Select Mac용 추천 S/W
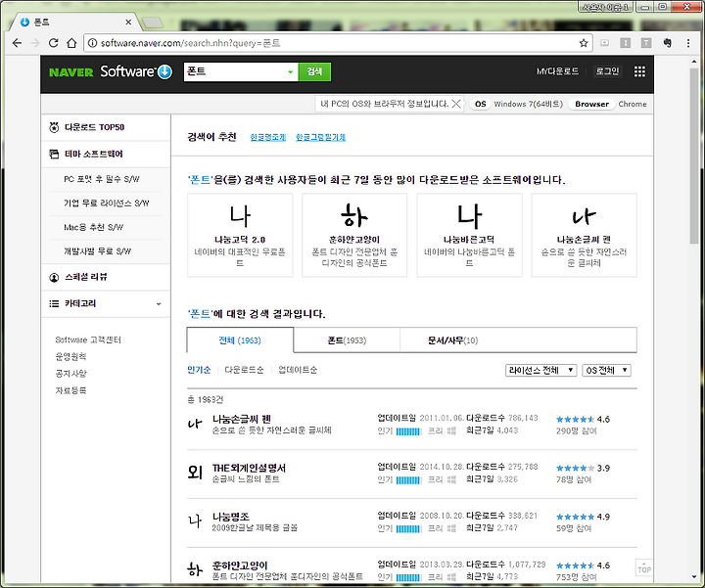705x588 pixels. pos(94,227)
